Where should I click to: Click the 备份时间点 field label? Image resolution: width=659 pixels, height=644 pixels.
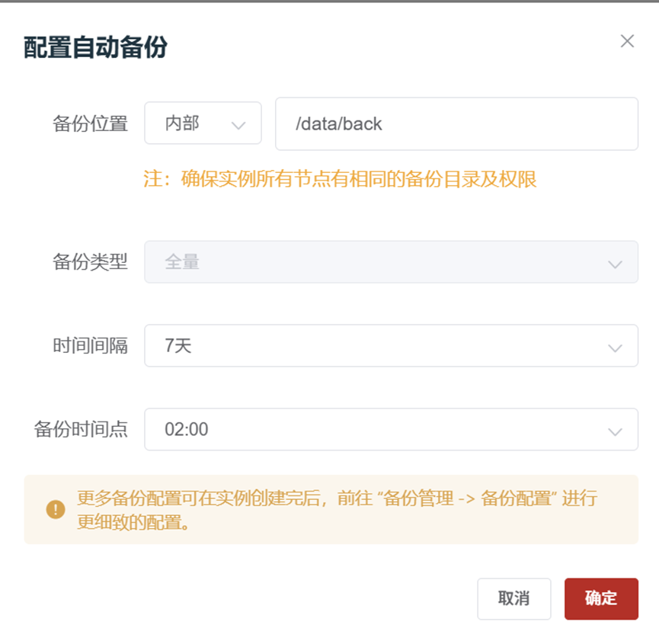coord(82,430)
